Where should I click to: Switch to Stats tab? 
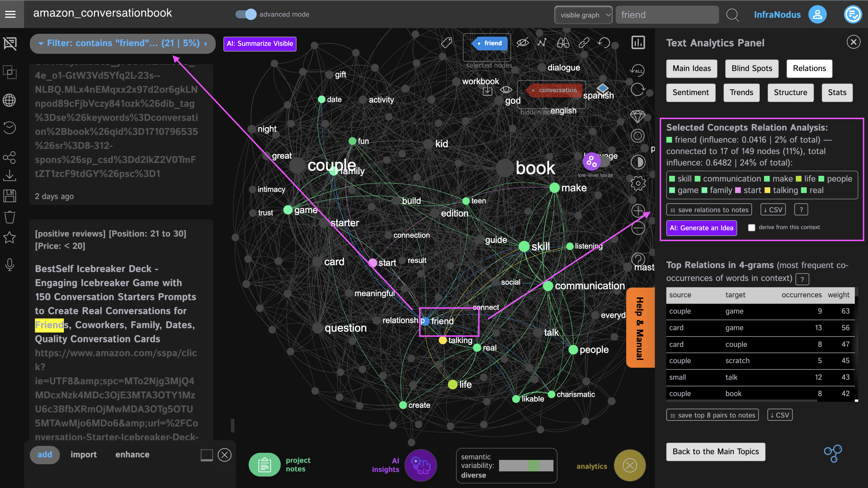837,93
